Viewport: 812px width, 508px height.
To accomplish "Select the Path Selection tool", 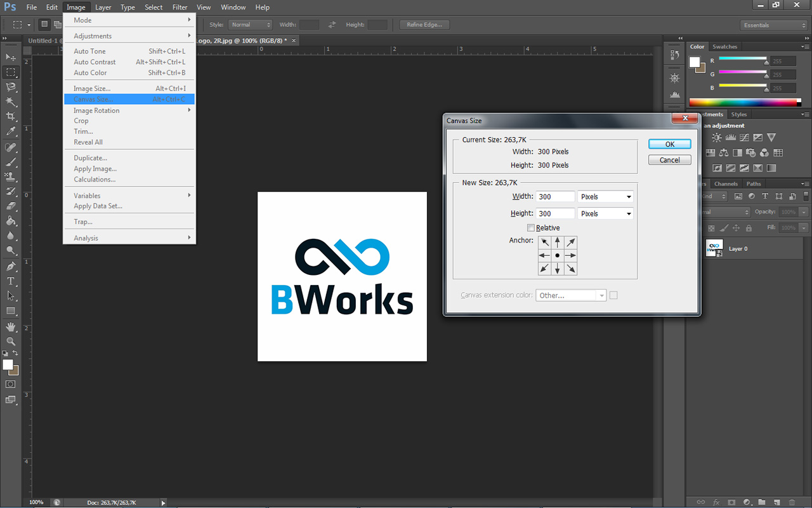I will pos(11,295).
